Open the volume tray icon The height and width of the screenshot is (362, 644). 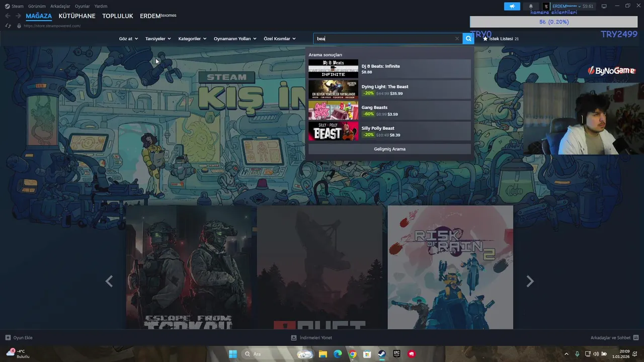coord(596,354)
